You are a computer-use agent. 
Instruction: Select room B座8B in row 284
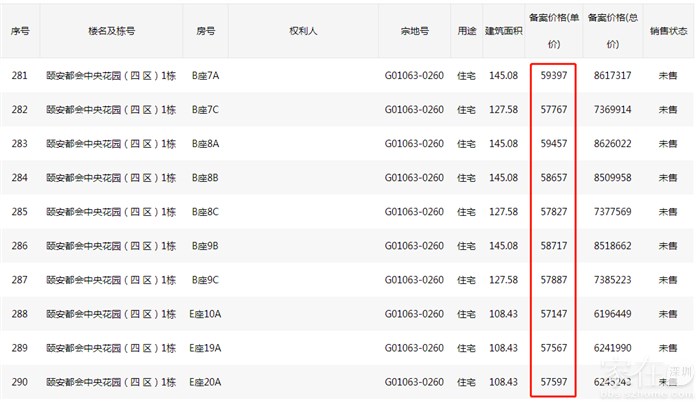click(x=205, y=178)
